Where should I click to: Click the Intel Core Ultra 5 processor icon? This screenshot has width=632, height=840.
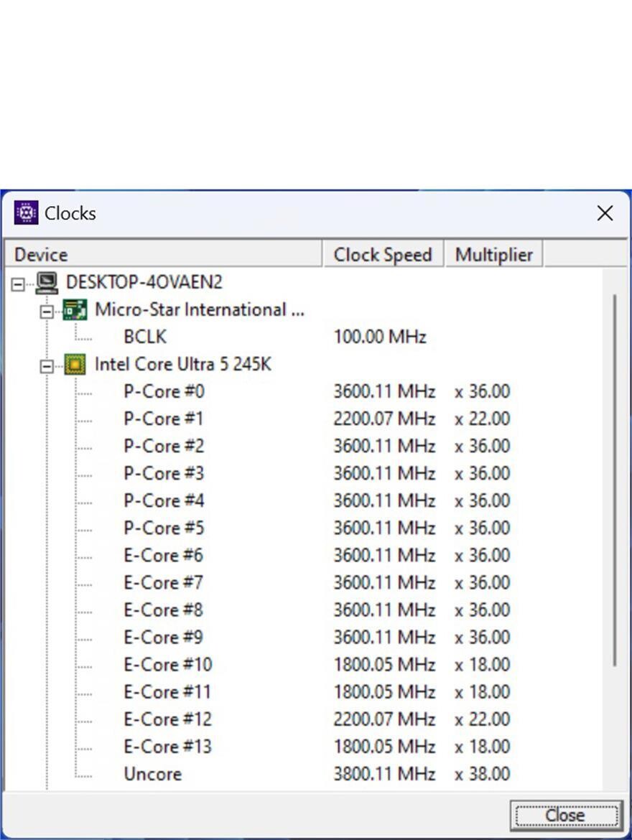click(75, 364)
